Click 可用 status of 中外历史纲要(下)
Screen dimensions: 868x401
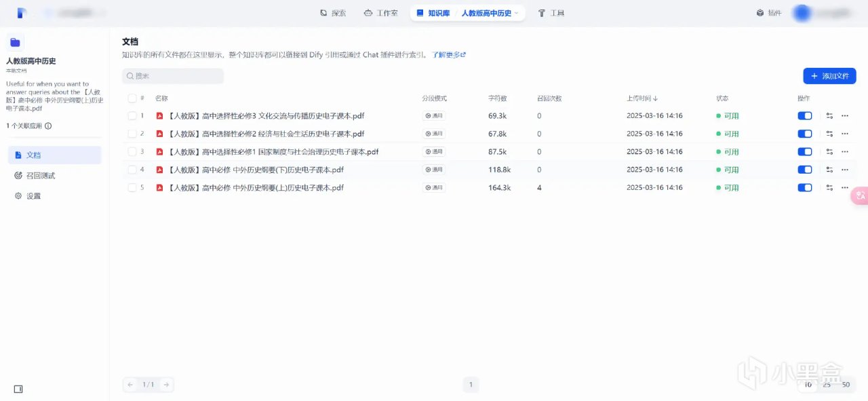pyautogui.click(x=728, y=170)
